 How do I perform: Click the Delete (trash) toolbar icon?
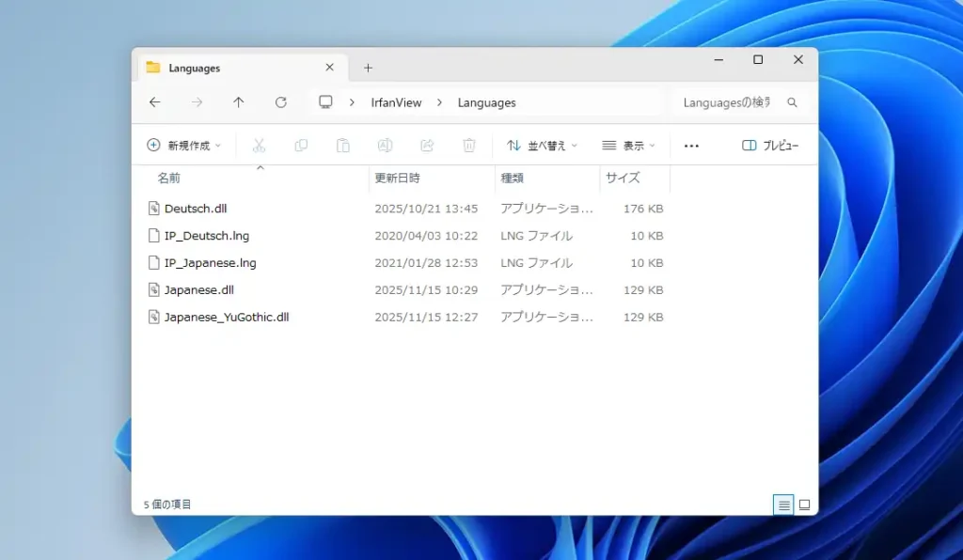tap(467, 145)
